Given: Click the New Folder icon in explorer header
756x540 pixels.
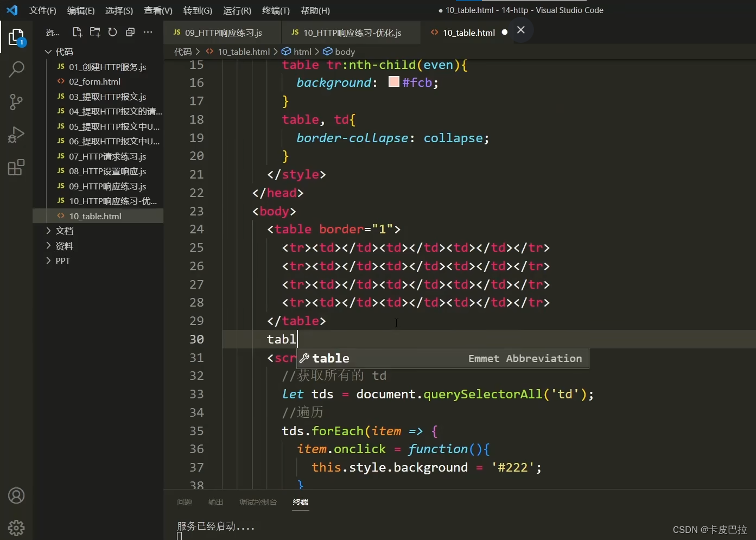Looking at the screenshot, I should pyautogui.click(x=95, y=32).
